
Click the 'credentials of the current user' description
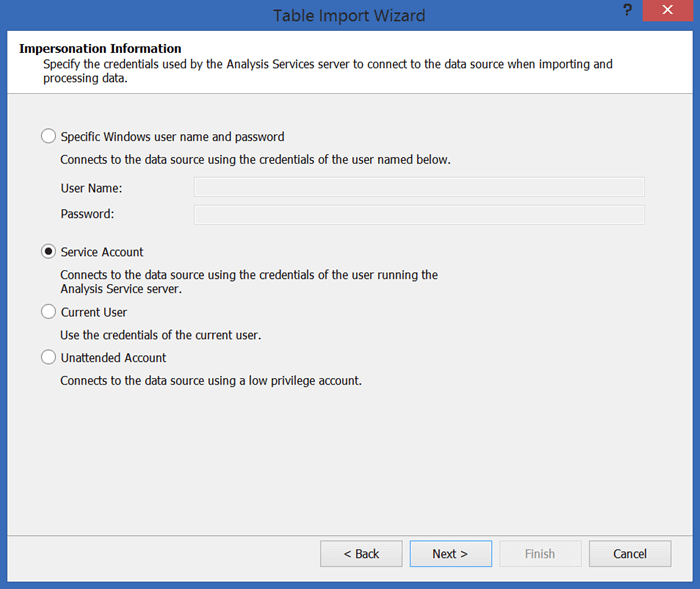(x=160, y=335)
